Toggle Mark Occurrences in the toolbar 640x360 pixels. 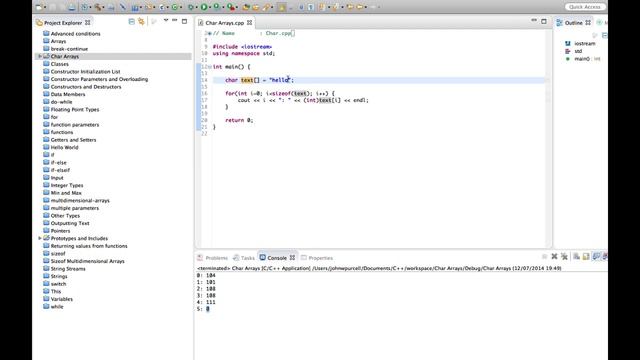[x=282, y=7]
